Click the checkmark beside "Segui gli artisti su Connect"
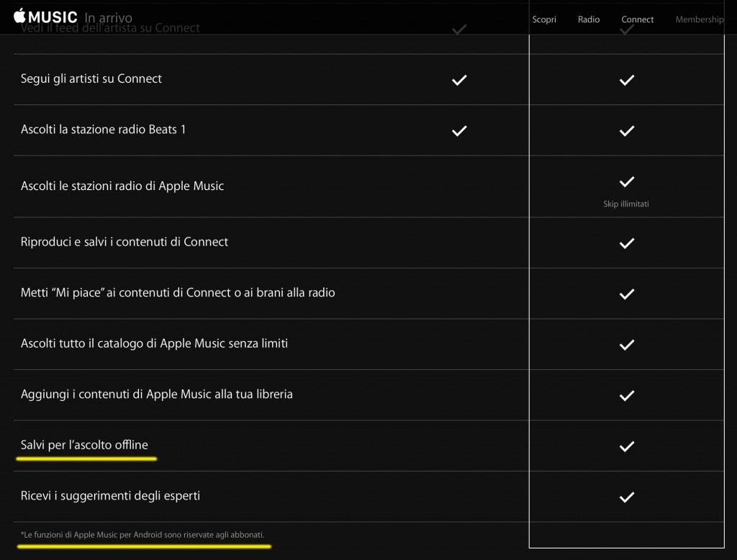 458,79
